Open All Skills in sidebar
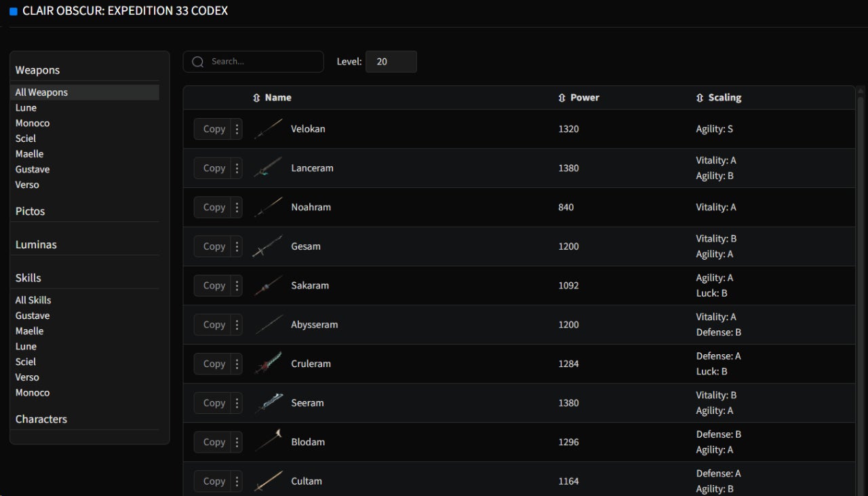 click(33, 300)
